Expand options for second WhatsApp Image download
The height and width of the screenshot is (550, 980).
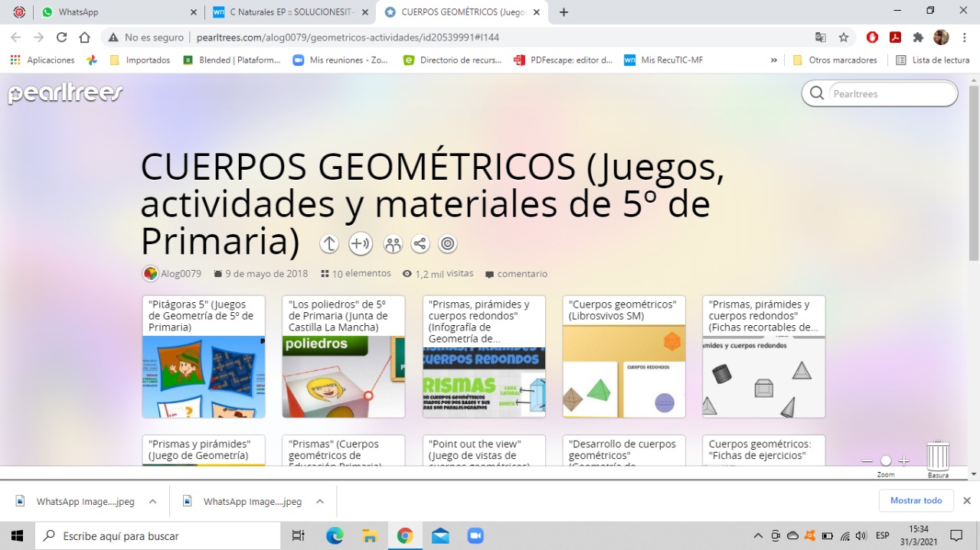click(x=320, y=502)
